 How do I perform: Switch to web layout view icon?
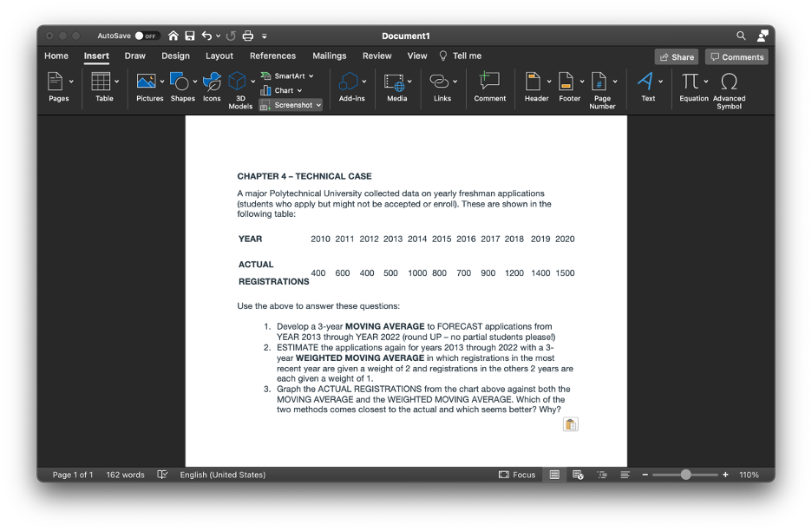pos(578,475)
